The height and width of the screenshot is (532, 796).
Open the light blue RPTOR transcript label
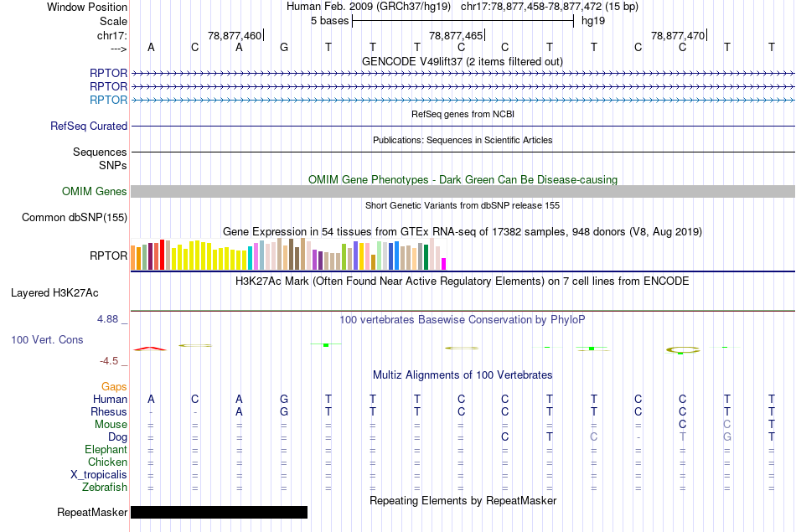coord(108,100)
